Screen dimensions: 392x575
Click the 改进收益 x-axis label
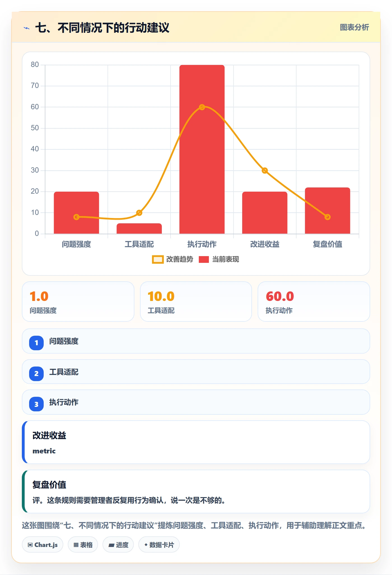(265, 244)
